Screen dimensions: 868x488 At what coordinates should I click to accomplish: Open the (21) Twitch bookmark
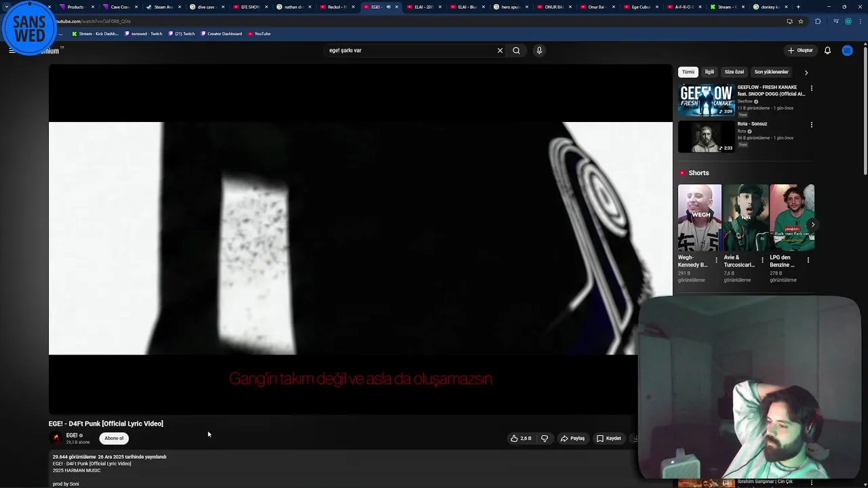click(182, 34)
